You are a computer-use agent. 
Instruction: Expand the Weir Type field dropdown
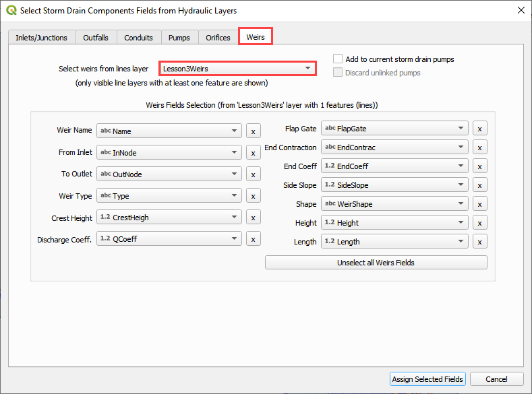coord(169,196)
